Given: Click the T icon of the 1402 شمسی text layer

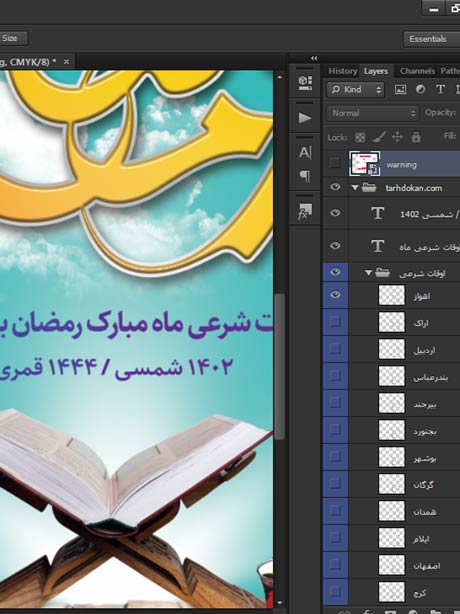Looking at the screenshot, I should pos(377,213).
